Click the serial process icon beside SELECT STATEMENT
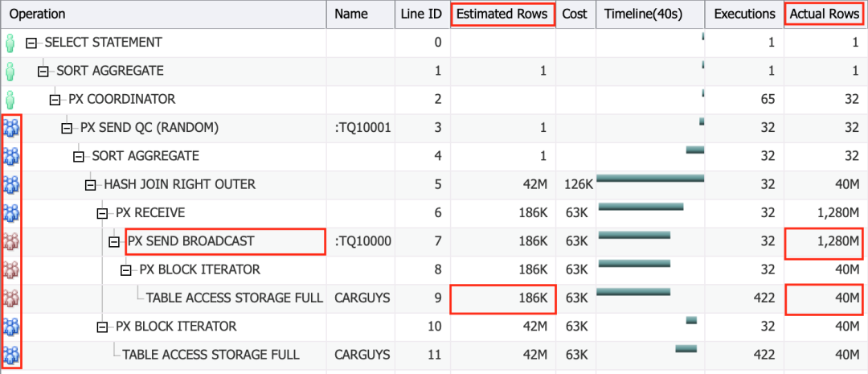Screen dimensions: 868x374 (x=10, y=43)
